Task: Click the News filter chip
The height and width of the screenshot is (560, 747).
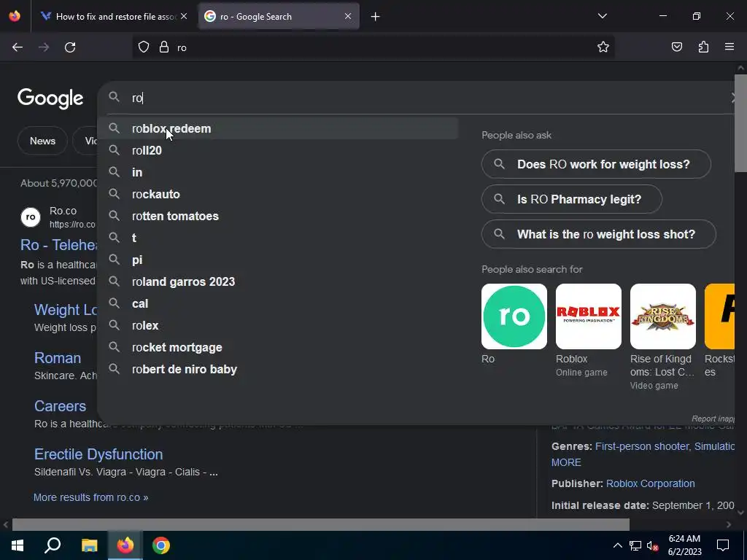Action: 42,141
